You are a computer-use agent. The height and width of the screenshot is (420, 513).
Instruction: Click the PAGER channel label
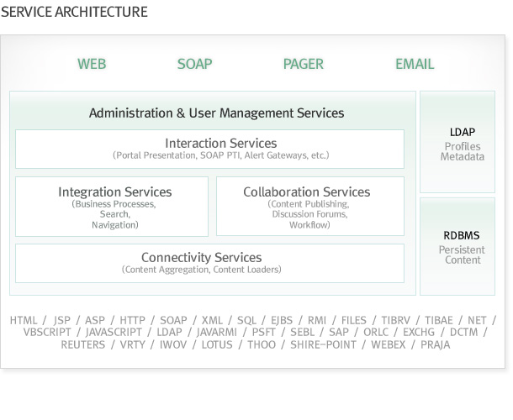click(304, 64)
